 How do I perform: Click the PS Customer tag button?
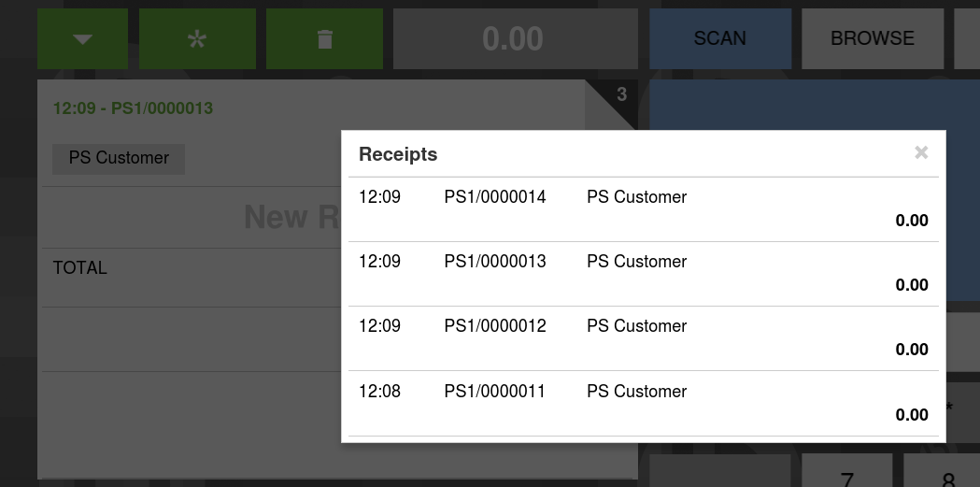(x=119, y=158)
